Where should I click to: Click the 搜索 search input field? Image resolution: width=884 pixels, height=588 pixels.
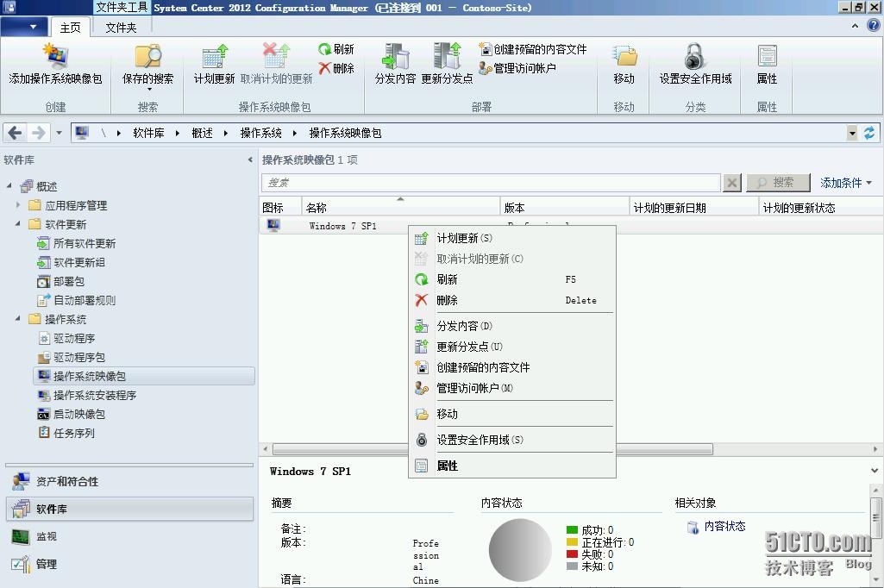pos(491,183)
